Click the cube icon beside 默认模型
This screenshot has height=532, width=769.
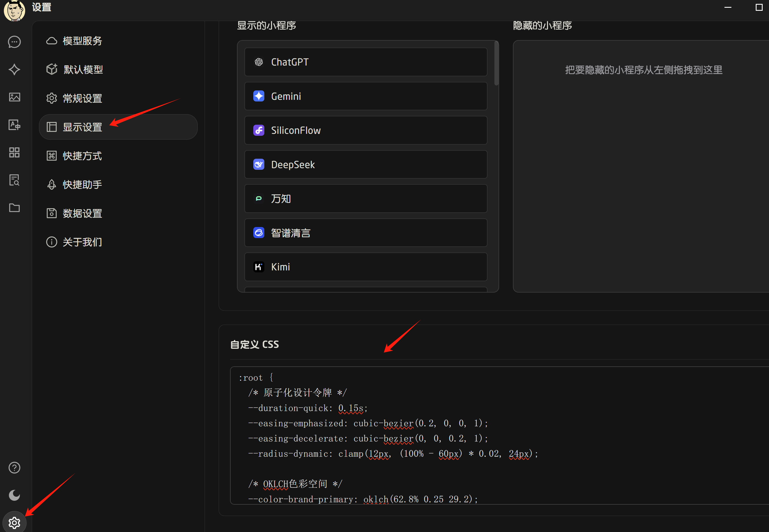click(52, 69)
